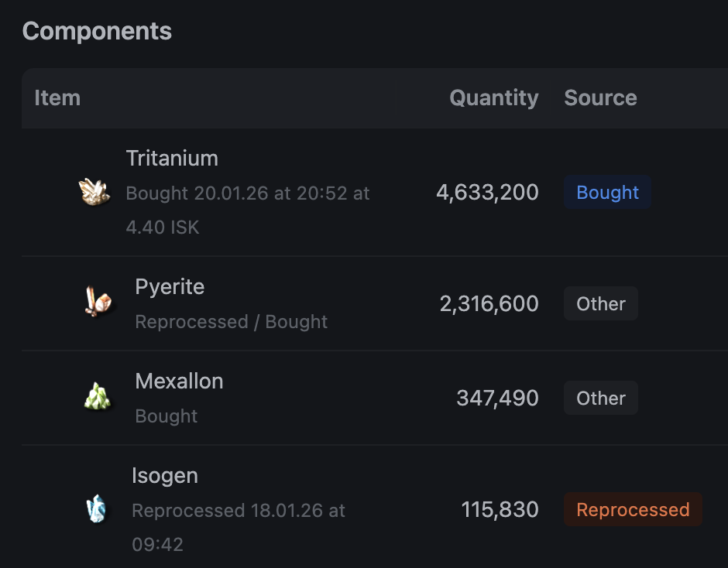Select the Tritanium item name
Viewport: 728px width, 568px height.
tap(172, 158)
